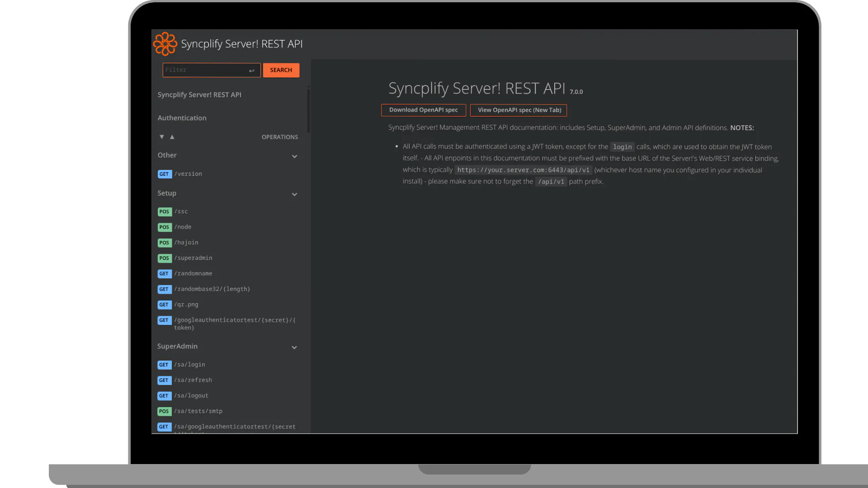Collapse the SuperAdmin section chevron
This screenshot has width=868, height=488.
click(294, 347)
